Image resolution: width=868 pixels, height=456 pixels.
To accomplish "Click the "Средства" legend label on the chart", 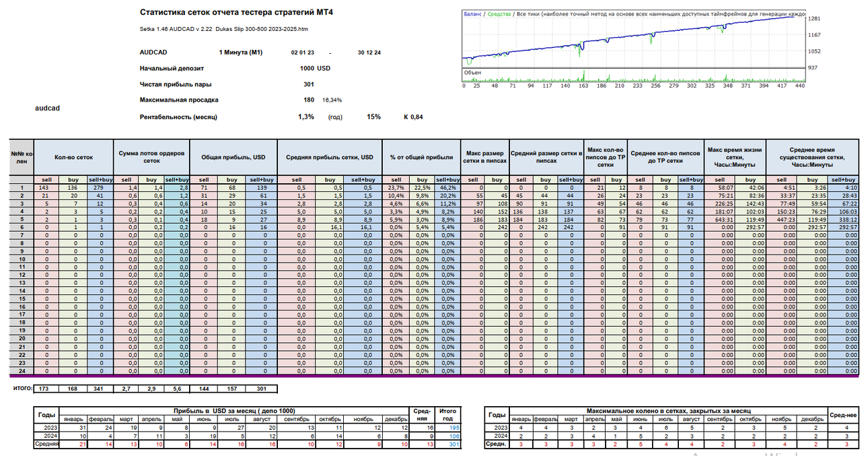I will click(x=499, y=13).
